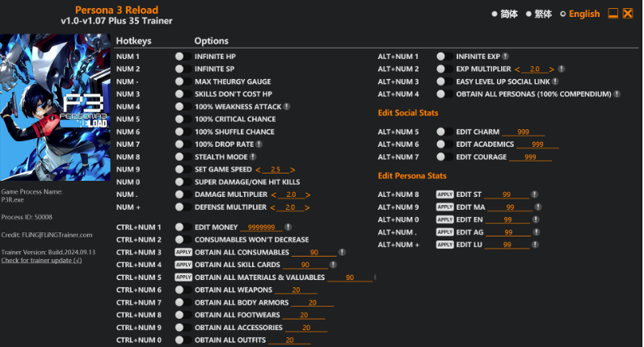644x347 pixels.
Task: Click the info icon beside Infinite EXP
Action: [506, 56]
